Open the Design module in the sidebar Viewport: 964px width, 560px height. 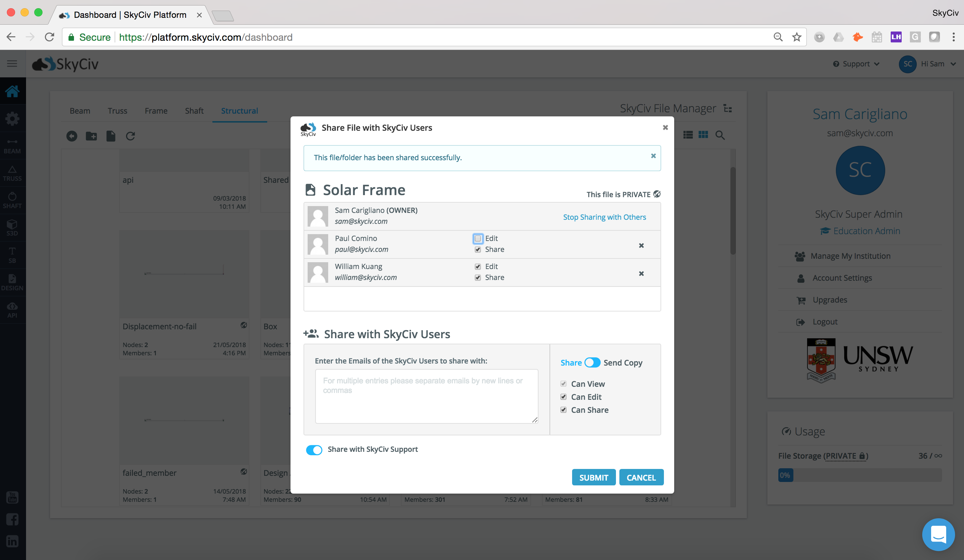(x=13, y=283)
